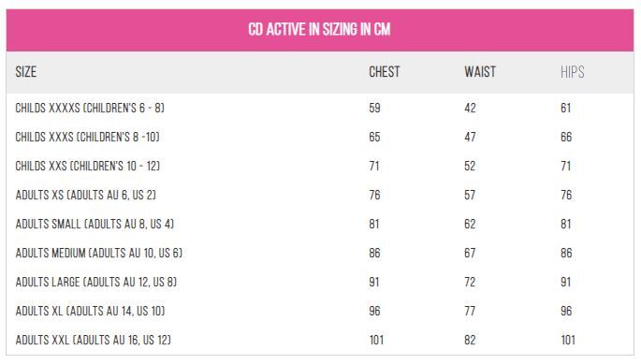Select the Adults Large size row label
The width and height of the screenshot is (641, 364).
click(x=96, y=283)
